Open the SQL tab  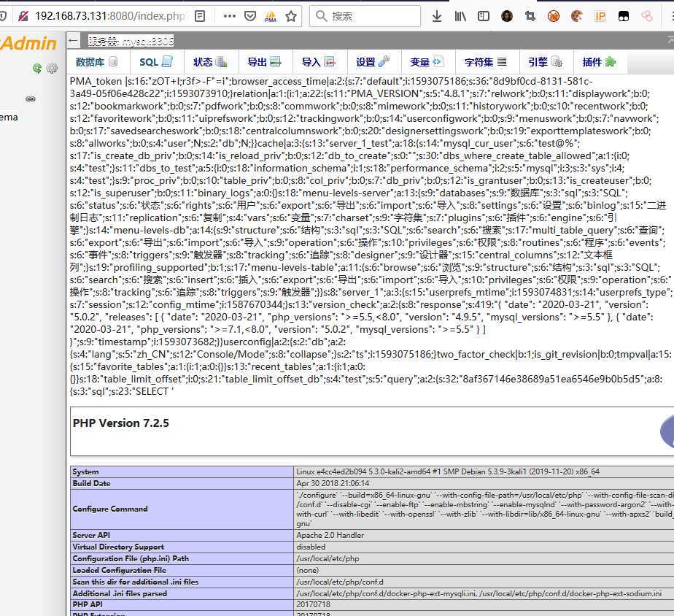coord(156,62)
